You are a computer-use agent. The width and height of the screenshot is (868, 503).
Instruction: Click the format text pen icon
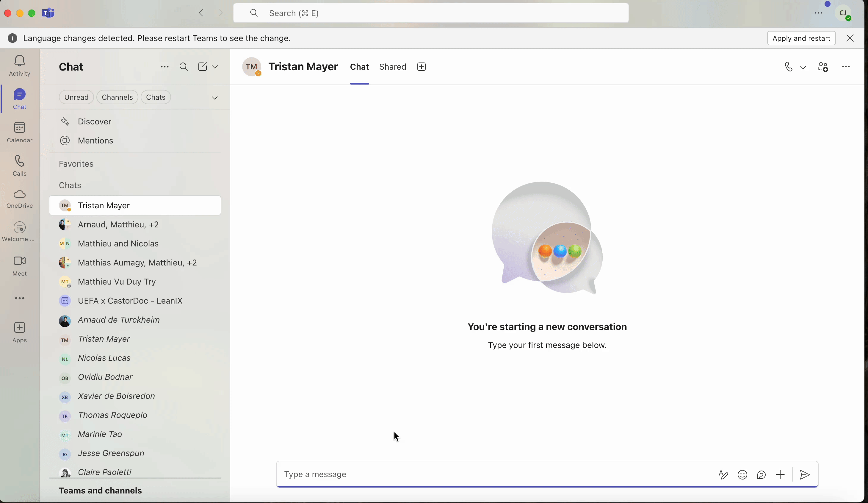point(723,475)
